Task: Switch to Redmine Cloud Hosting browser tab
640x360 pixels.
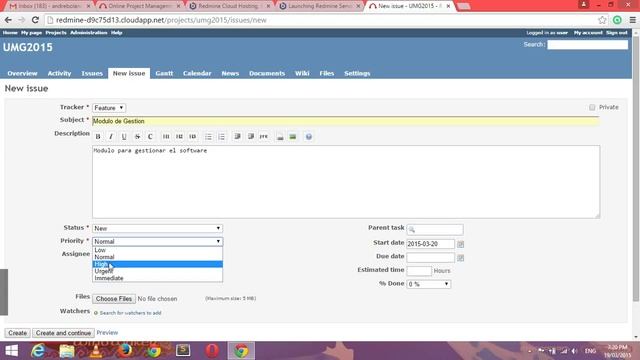Action: [x=229, y=6]
